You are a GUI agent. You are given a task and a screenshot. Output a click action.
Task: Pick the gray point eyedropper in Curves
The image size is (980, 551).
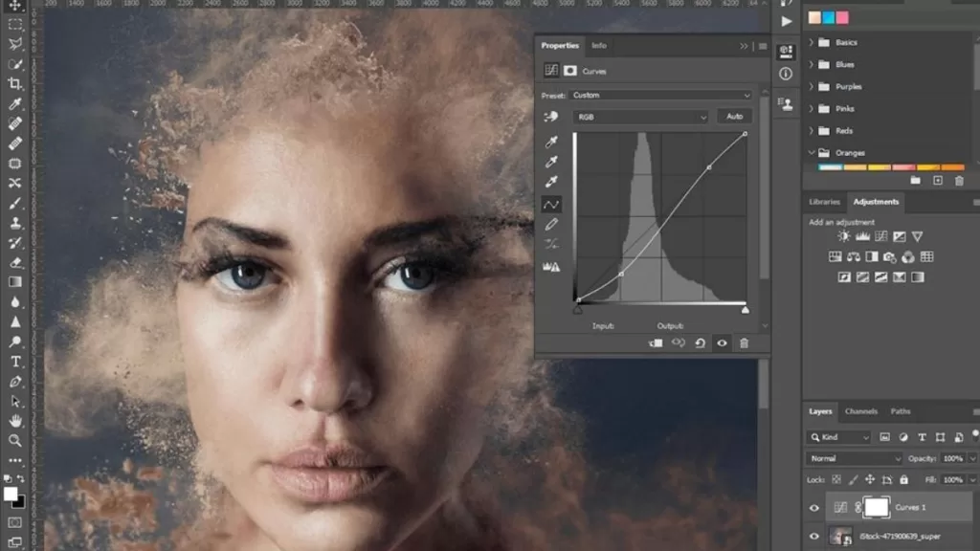(x=550, y=162)
